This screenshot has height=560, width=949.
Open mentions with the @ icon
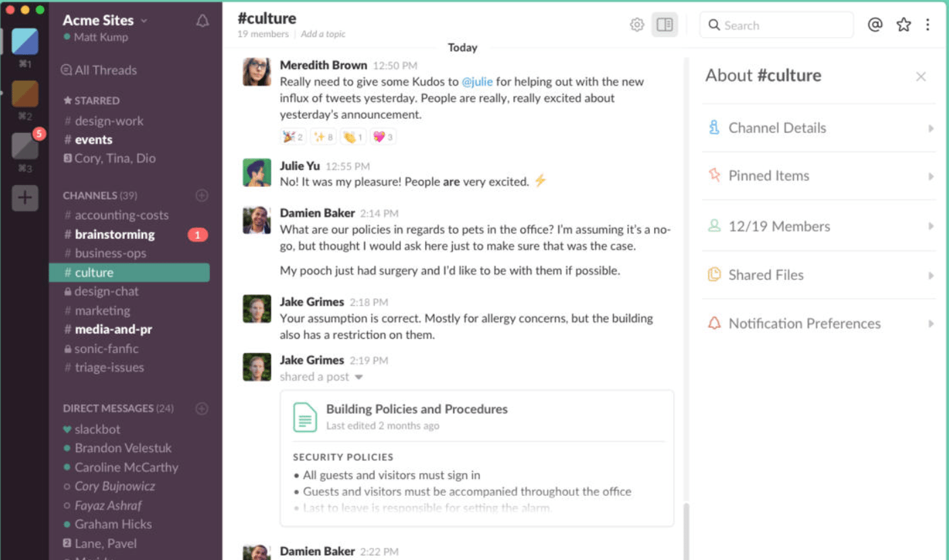875,25
